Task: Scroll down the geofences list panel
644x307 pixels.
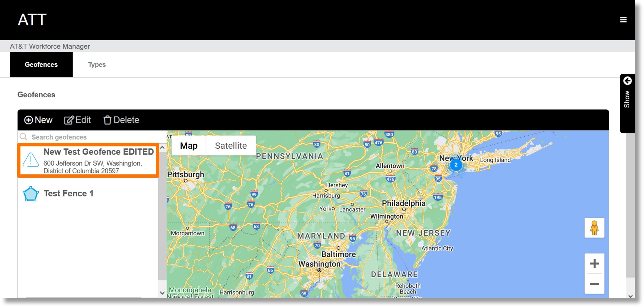Action: 163,292
